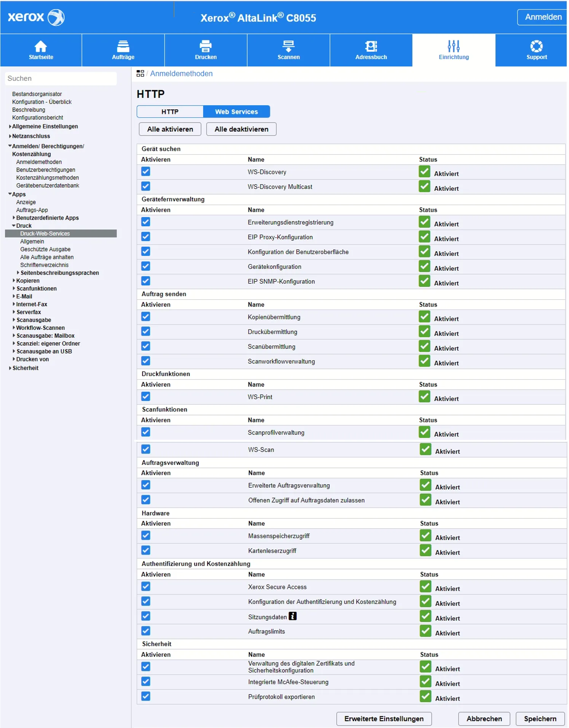
Task: Expand the Sicherheit tree node
Action: click(x=10, y=368)
